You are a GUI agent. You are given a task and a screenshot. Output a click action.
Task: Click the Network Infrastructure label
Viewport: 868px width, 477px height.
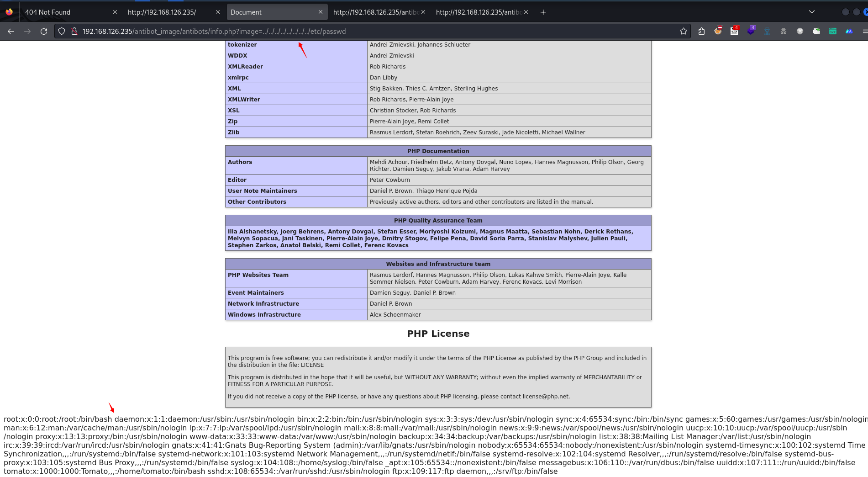pyautogui.click(x=263, y=304)
